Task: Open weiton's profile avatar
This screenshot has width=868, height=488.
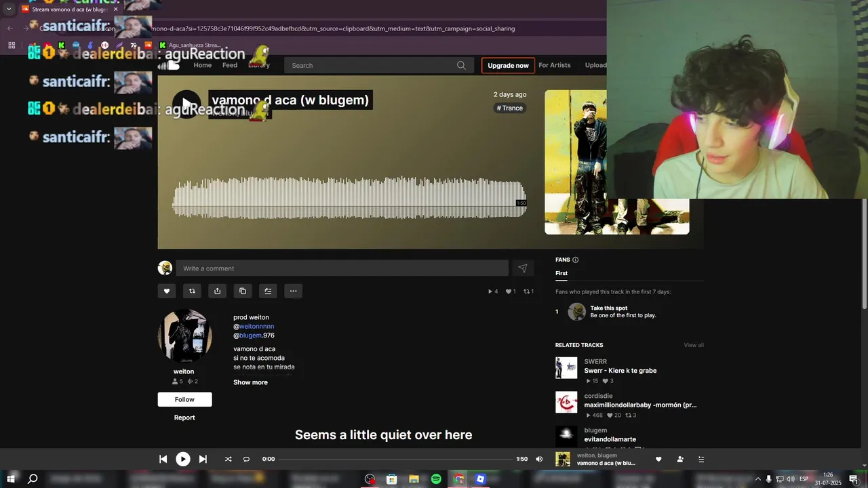Action: pos(184,336)
